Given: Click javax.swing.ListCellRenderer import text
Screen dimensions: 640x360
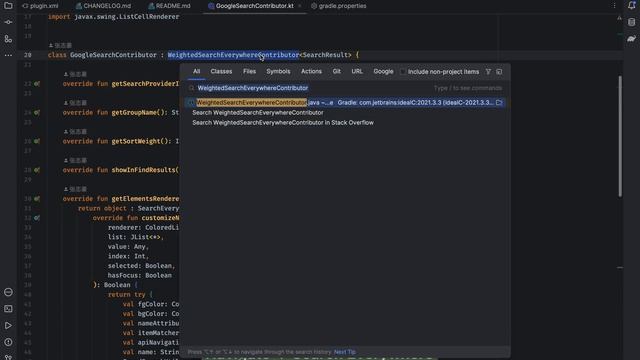Looking at the screenshot, I should pos(127,17).
